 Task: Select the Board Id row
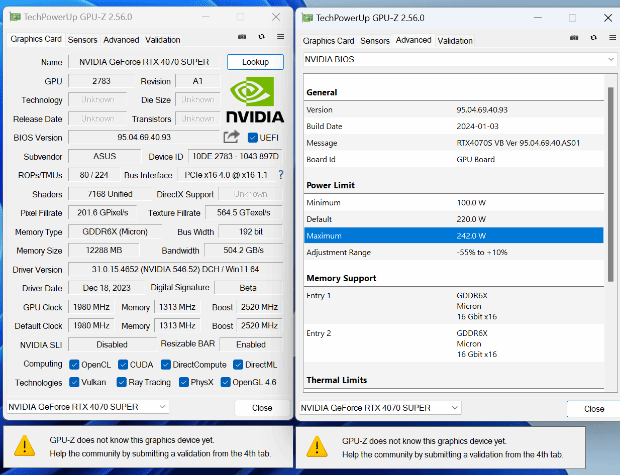tap(454, 159)
